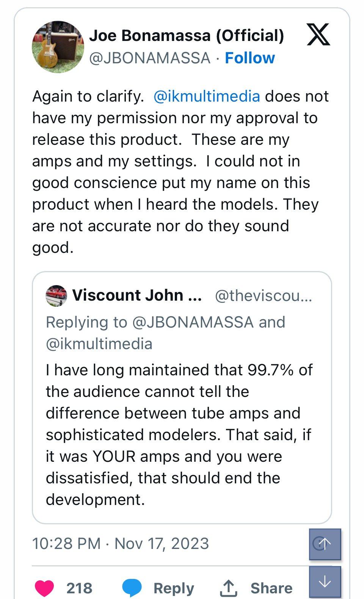364x599 pixels.
Task: Like the tweet with the heart icon
Action: tap(44, 588)
